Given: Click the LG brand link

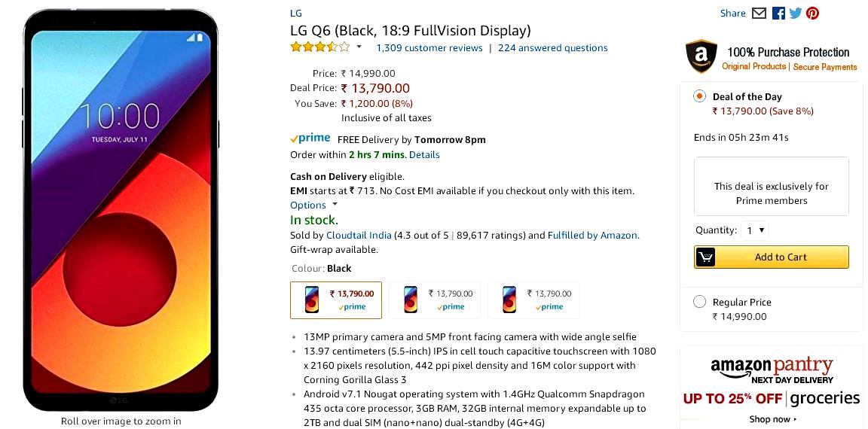Looking at the screenshot, I should pos(296,14).
